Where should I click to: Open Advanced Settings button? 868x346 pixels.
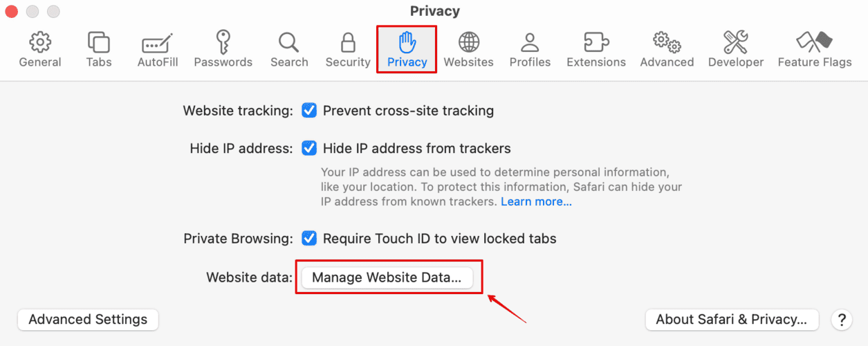click(x=88, y=320)
